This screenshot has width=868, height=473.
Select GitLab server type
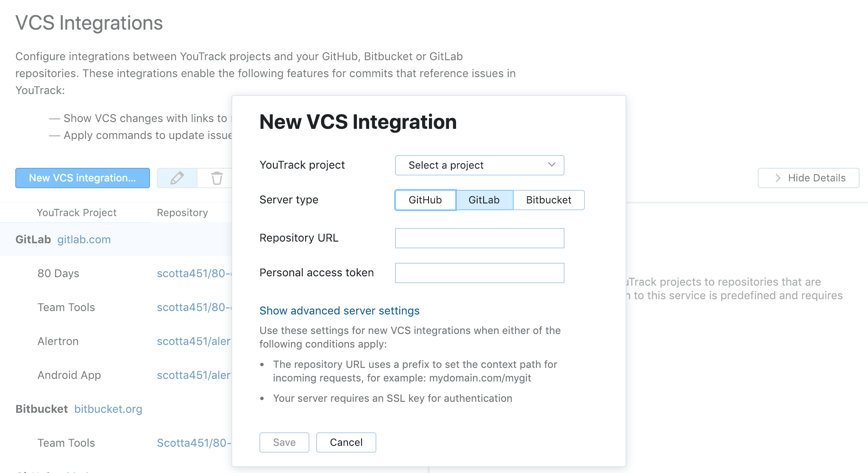(x=484, y=200)
